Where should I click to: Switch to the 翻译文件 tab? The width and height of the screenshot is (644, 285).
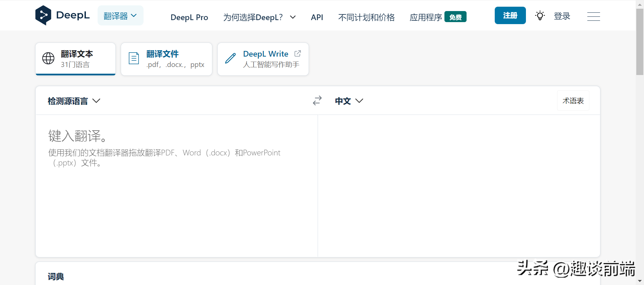tap(166, 59)
